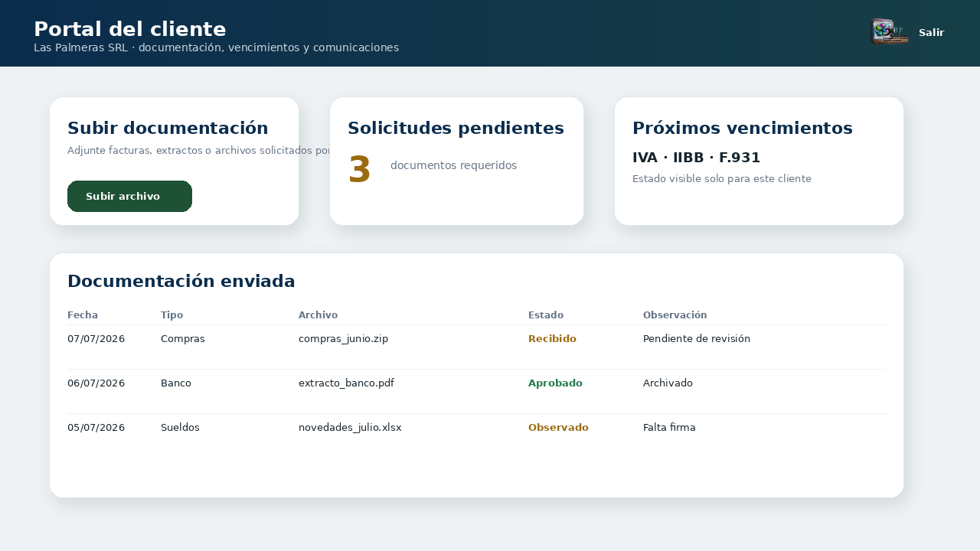Image resolution: width=980 pixels, height=551 pixels.
Task: Click the Portal del cliente title
Action: point(130,29)
